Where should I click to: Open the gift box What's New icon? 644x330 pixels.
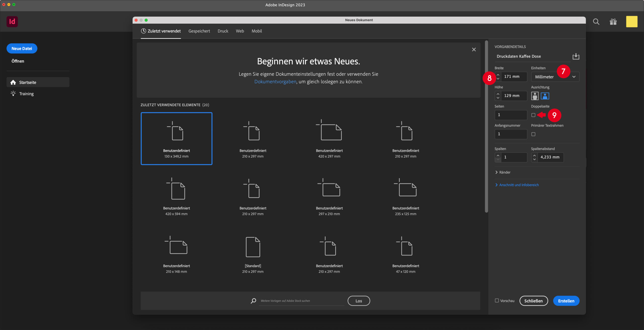(x=613, y=22)
